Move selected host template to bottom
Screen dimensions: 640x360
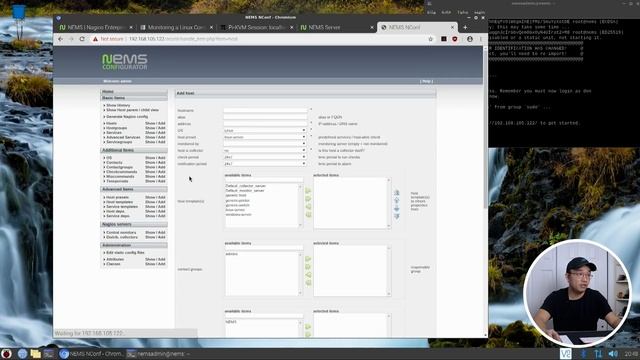tap(396, 216)
